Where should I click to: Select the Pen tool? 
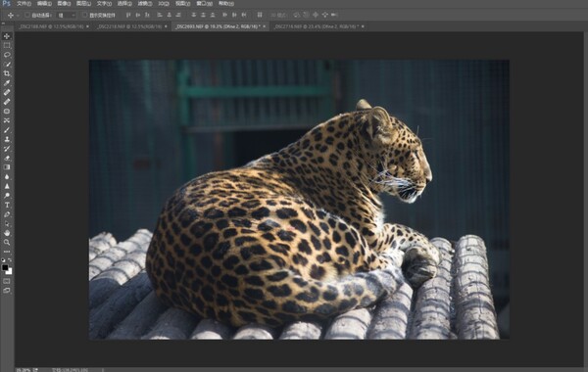click(x=7, y=214)
